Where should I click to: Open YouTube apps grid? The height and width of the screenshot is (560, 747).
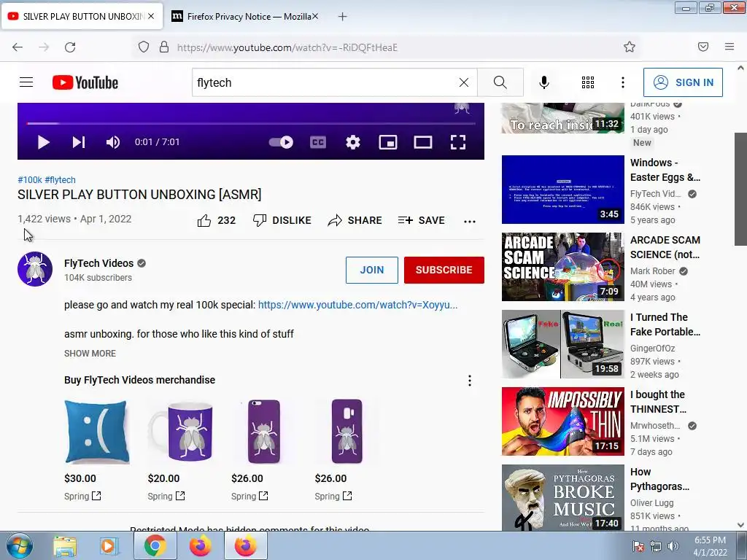tap(588, 82)
